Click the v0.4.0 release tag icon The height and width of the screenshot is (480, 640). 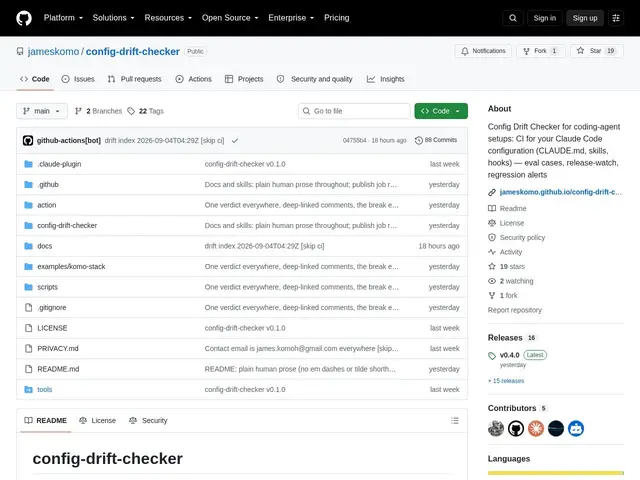[492, 356]
